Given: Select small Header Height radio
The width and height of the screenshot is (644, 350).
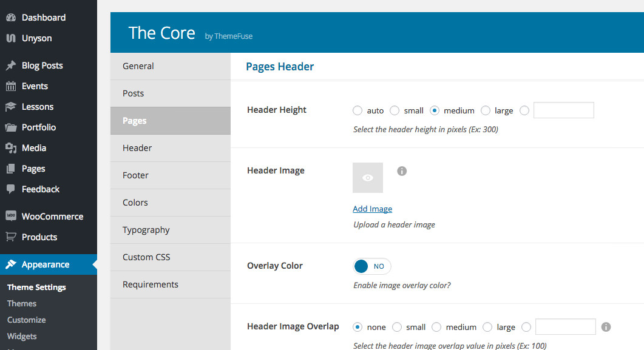Looking at the screenshot, I should pyautogui.click(x=395, y=110).
